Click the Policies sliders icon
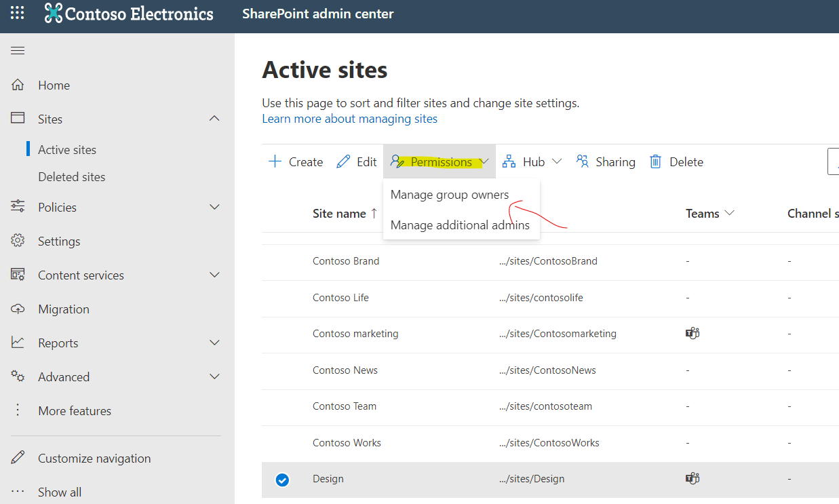This screenshot has height=504, width=839. coord(18,206)
